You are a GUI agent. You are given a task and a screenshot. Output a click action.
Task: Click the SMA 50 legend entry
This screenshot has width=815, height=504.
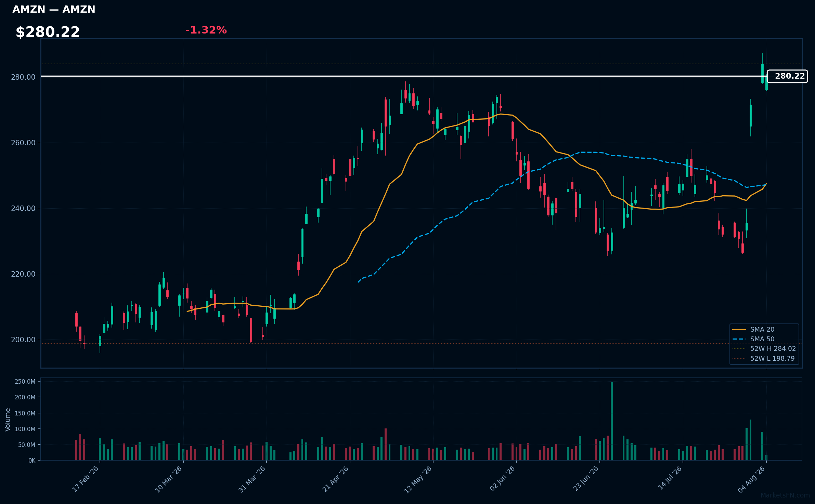click(753, 339)
